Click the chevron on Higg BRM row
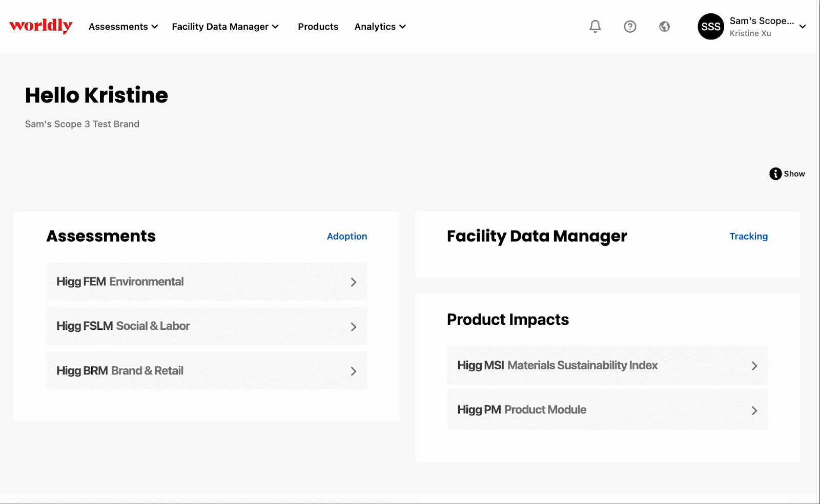 click(353, 371)
